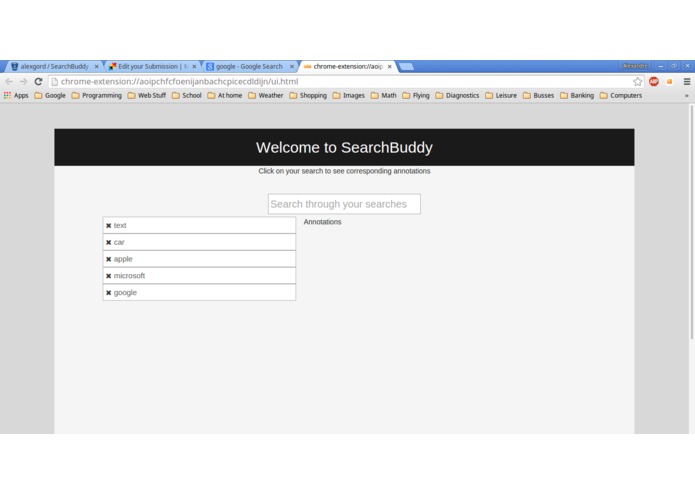Screen dimensions: 695x494
Task: Click the browser forward arrow
Action: (x=23, y=82)
